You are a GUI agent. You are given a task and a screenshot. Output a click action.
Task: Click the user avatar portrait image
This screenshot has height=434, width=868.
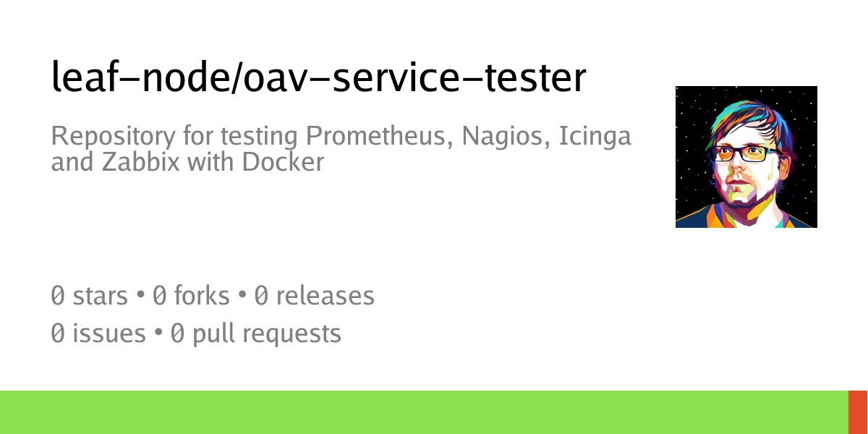(746, 157)
